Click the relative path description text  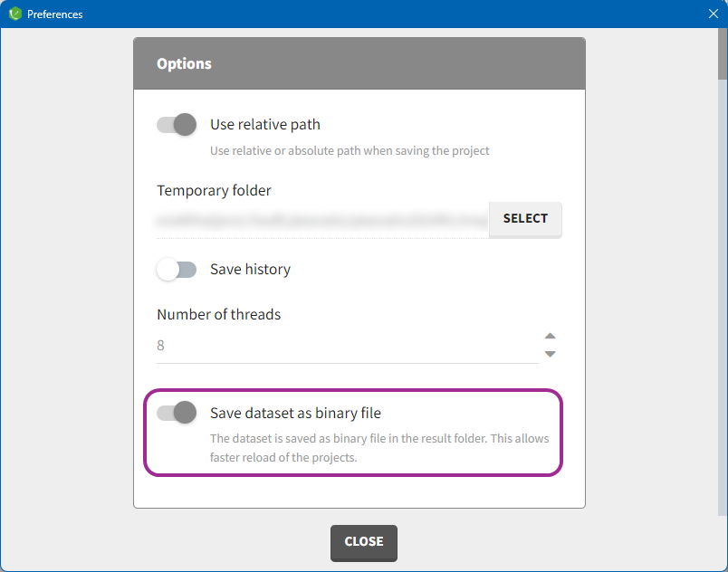(x=350, y=151)
